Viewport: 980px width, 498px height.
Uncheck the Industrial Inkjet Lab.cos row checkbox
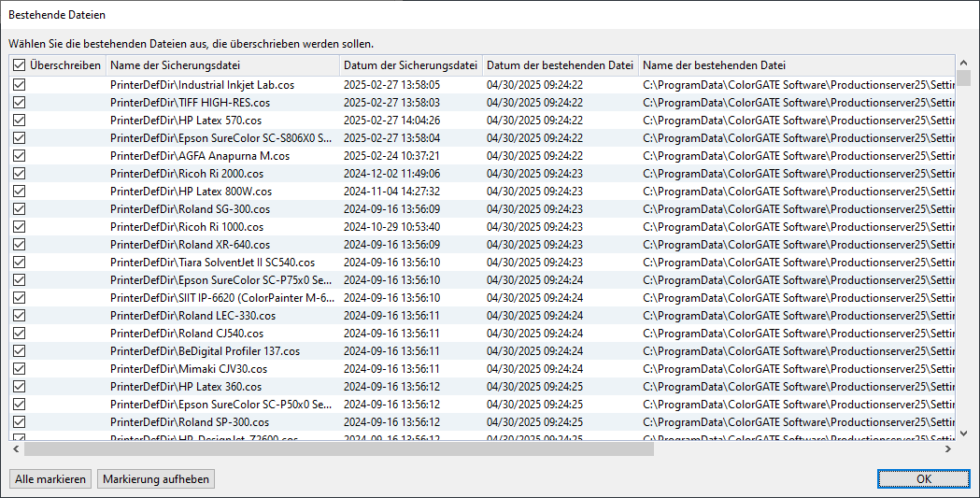pos(19,85)
